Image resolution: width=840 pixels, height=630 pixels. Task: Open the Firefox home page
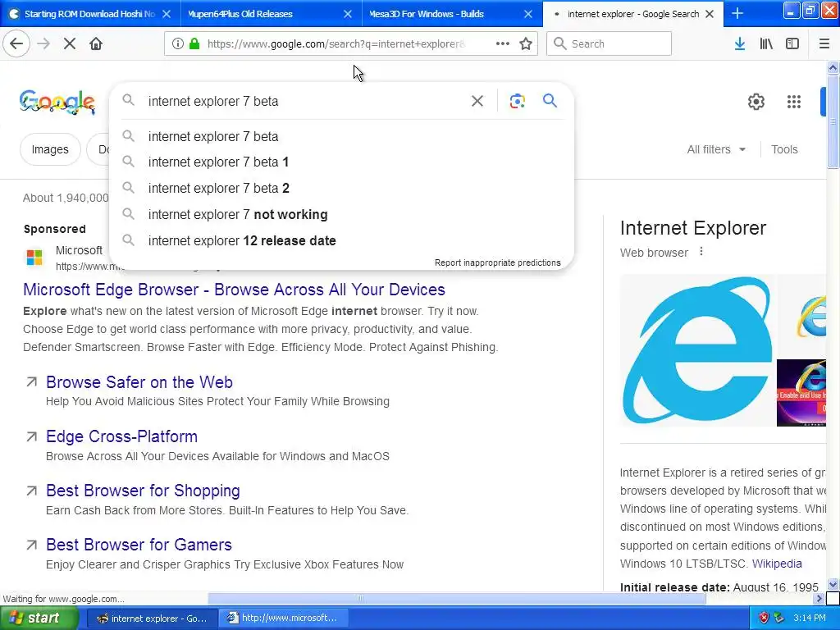96,44
